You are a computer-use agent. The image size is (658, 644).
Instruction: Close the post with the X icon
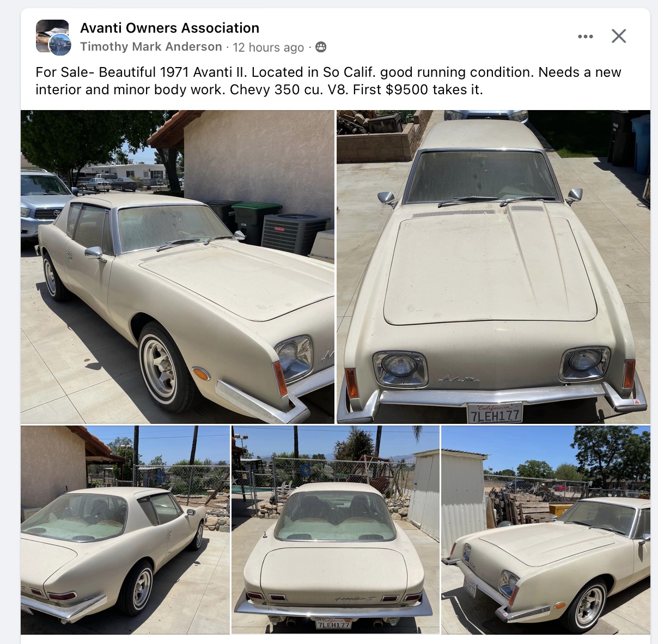click(619, 36)
